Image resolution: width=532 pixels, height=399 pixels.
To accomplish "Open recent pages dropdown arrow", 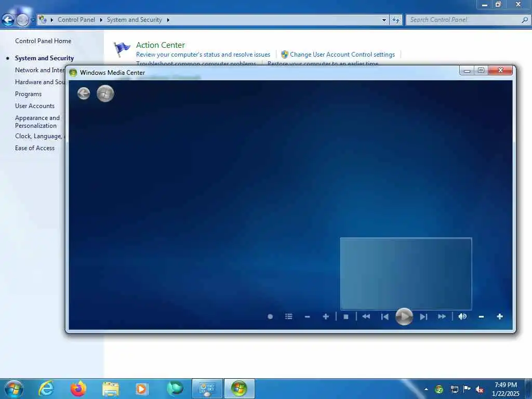I will click(33, 20).
